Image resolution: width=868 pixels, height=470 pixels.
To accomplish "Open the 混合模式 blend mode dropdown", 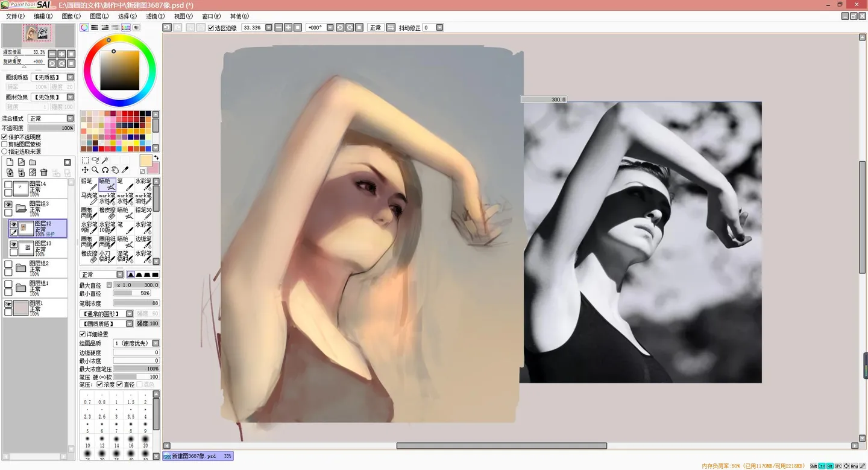I will (x=51, y=119).
